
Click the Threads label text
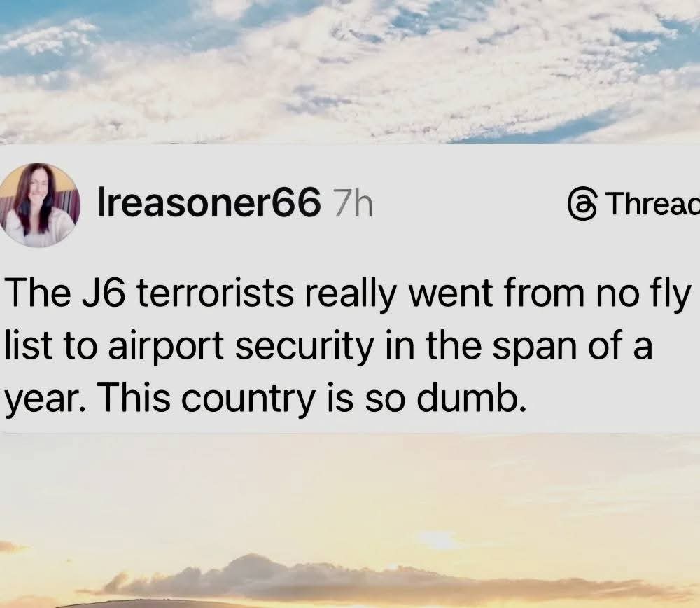click(x=652, y=204)
